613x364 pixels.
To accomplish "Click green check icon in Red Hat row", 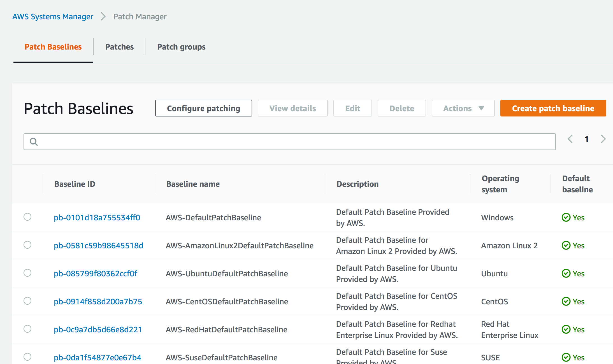I will [x=566, y=330].
